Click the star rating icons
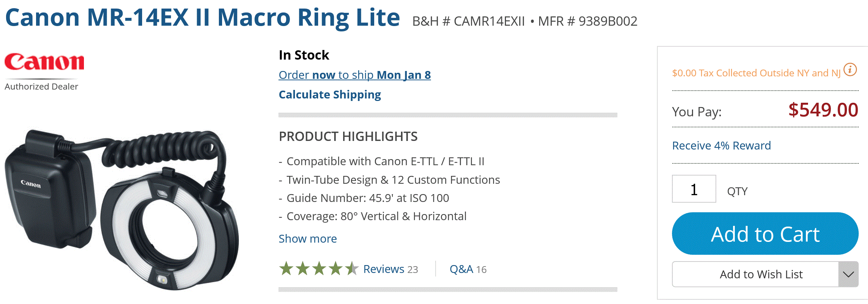The width and height of the screenshot is (868, 304). tap(318, 269)
